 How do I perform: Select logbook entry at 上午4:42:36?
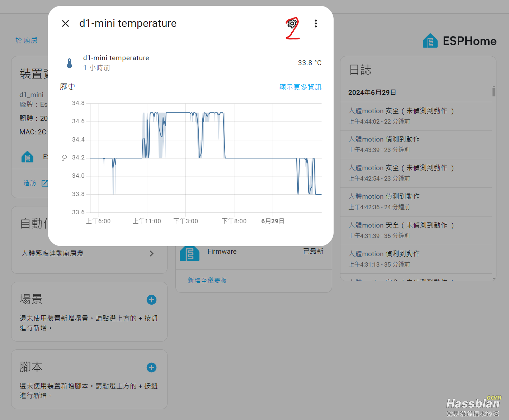416,202
